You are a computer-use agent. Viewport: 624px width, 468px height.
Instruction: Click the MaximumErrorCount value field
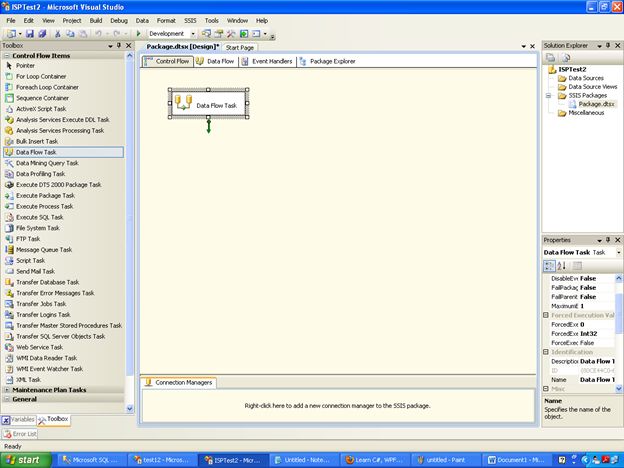[x=597, y=306]
